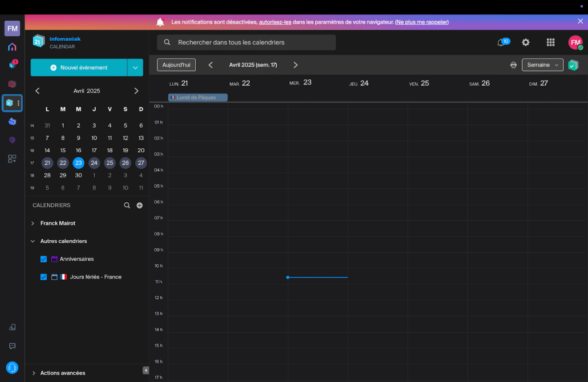Open the settings gear icon
Image resolution: width=588 pixels, height=382 pixels.
tap(525, 43)
